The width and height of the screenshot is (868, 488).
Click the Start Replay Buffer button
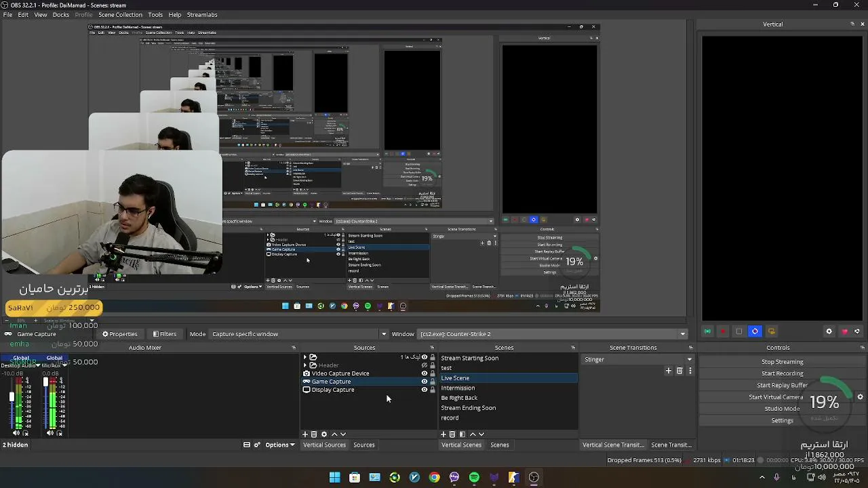point(782,385)
